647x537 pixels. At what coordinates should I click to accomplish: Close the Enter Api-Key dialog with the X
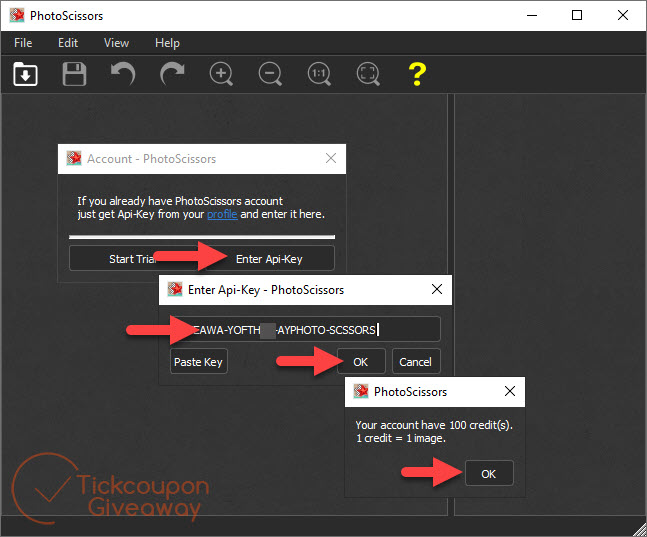pyautogui.click(x=437, y=289)
